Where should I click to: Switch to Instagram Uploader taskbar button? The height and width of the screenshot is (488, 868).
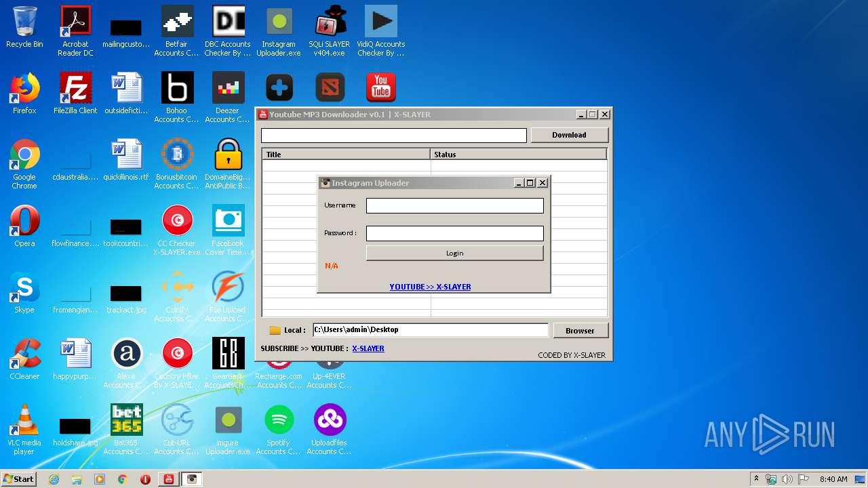pos(192,479)
